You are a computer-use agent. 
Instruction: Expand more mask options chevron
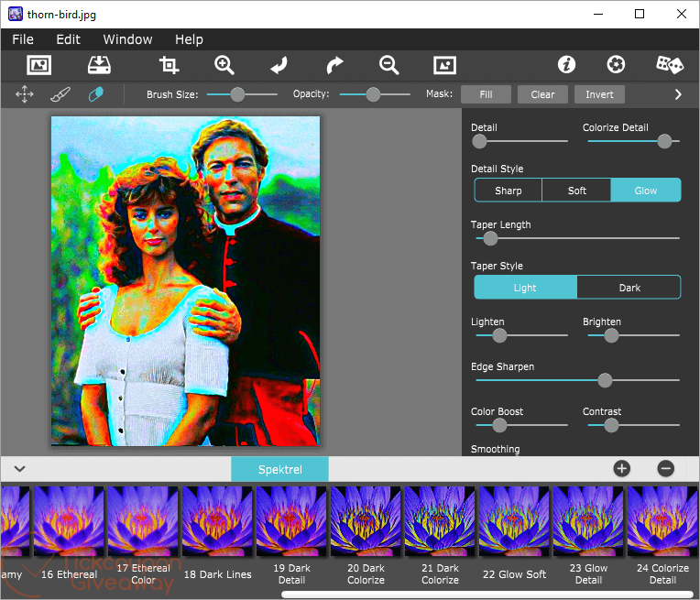click(x=678, y=94)
